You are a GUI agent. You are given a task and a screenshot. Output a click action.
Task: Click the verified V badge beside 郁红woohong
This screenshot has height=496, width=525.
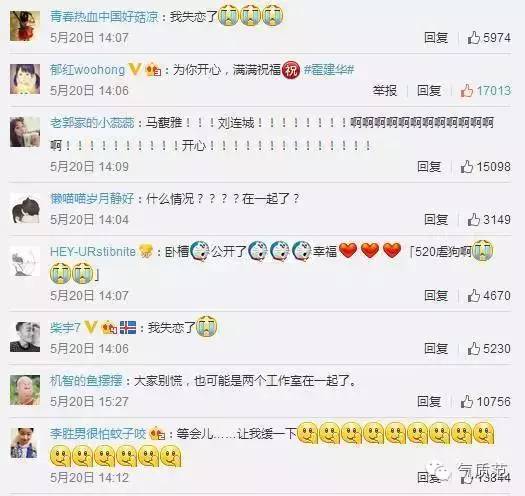(135, 70)
